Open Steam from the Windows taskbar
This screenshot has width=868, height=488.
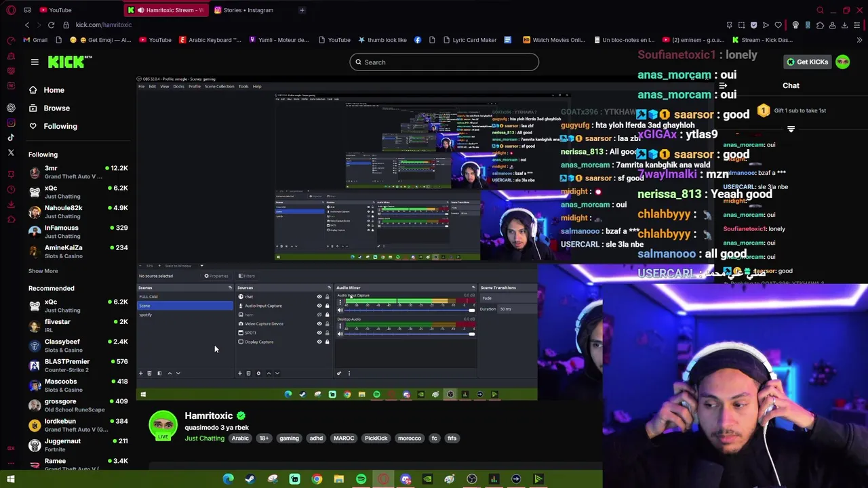click(250, 480)
